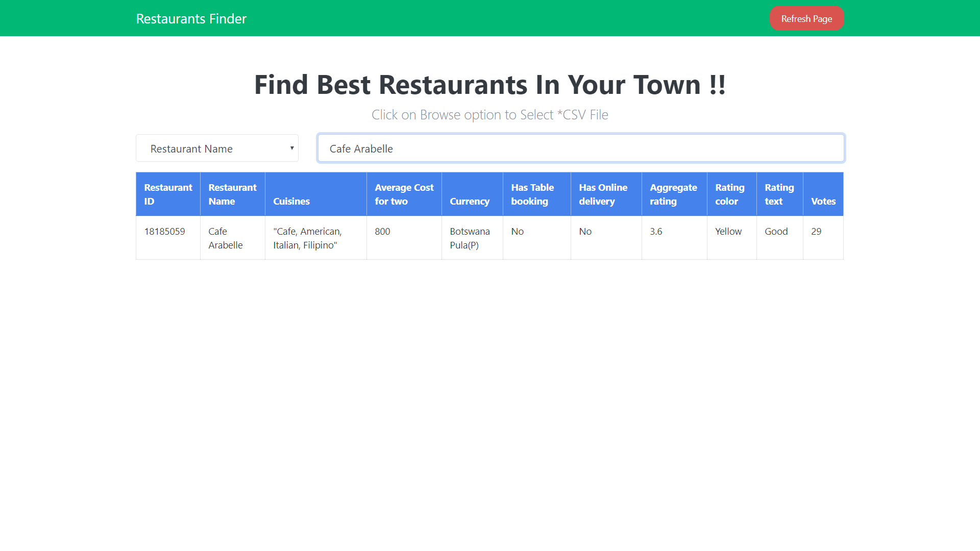Select the restaurant ID 18185059 cell
This screenshot has width=980, height=551.
(164, 231)
